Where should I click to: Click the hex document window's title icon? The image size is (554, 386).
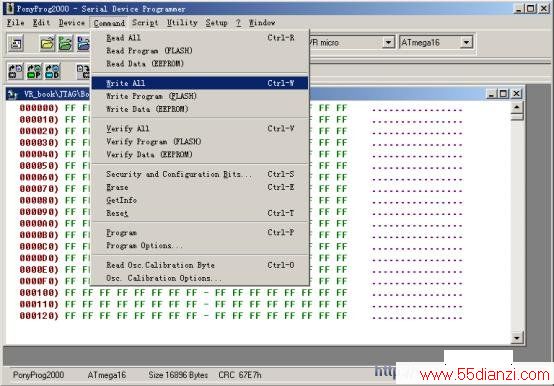(x=12, y=94)
